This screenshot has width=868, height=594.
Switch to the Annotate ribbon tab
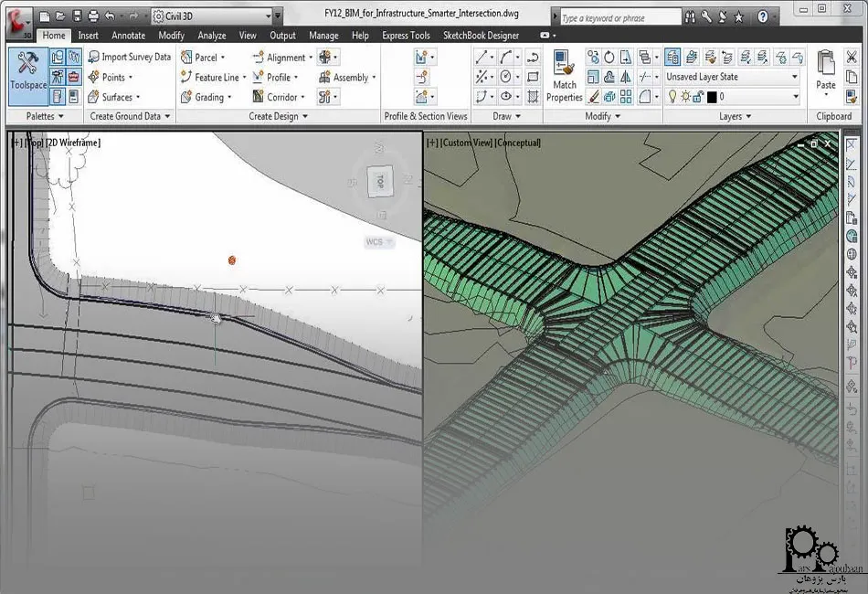(x=128, y=35)
